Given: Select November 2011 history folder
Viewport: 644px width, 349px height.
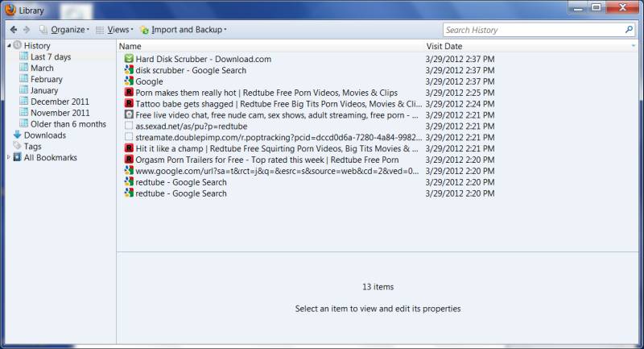Looking at the screenshot, I should click(x=60, y=113).
